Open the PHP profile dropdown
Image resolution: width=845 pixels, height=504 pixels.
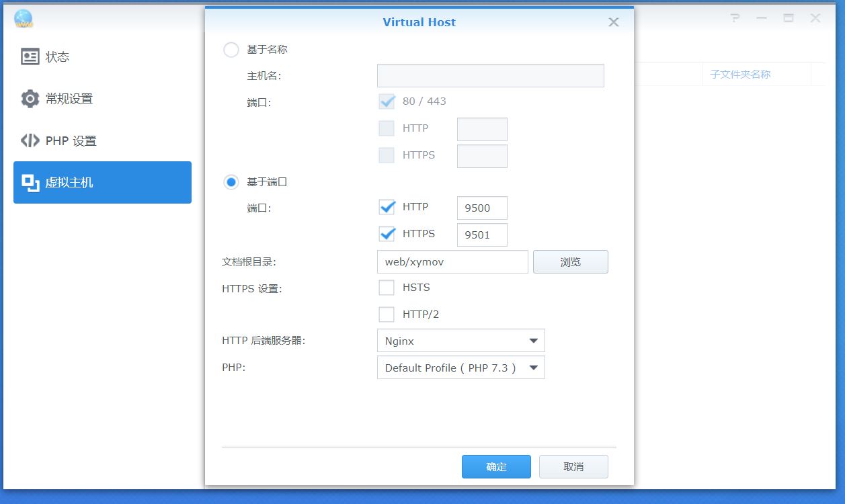(x=460, y=367)
